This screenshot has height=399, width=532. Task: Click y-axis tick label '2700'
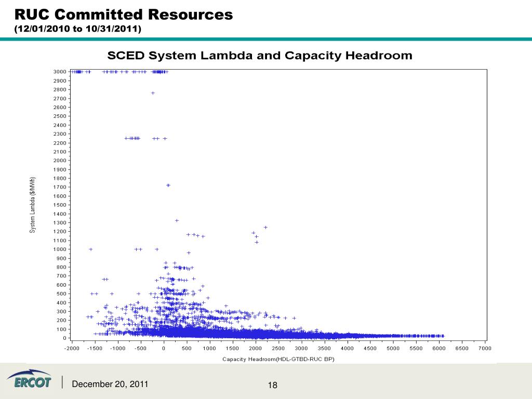60,98
